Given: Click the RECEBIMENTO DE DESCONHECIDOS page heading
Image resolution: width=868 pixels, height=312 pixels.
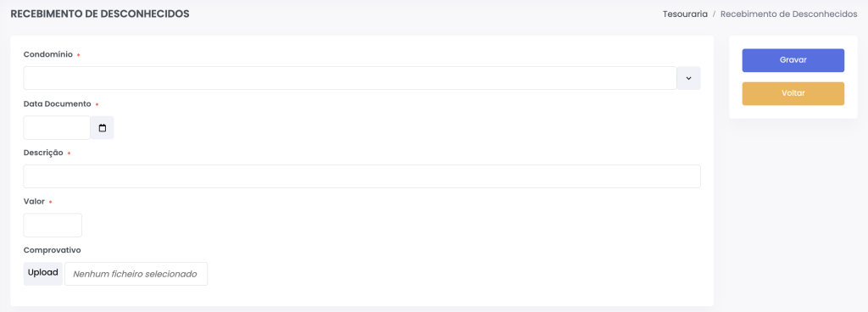Looking at the screenshot, I should [x=100, y=14].
